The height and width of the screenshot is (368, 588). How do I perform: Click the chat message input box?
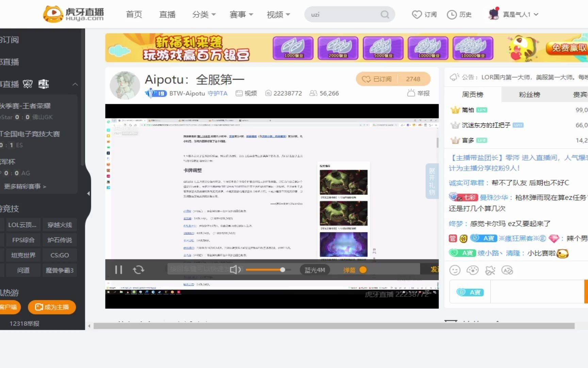pyautogui.click(x=537, y=292)
